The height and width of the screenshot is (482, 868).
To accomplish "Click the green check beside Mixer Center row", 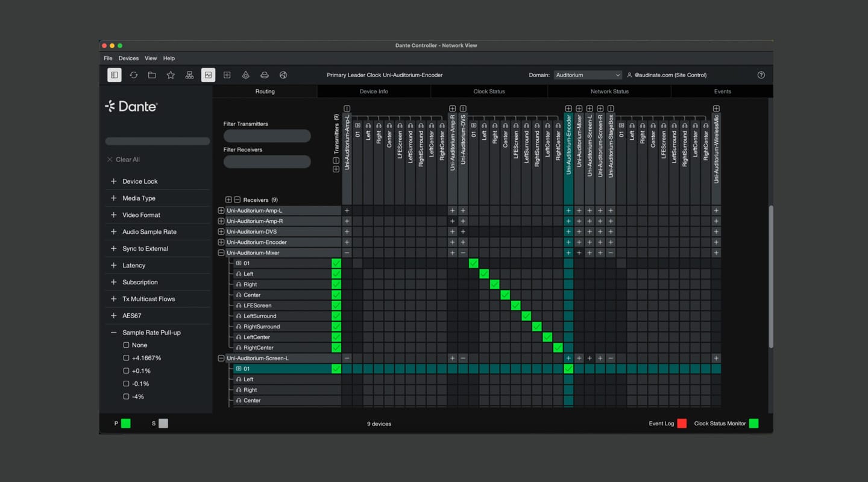I will 336,295.
